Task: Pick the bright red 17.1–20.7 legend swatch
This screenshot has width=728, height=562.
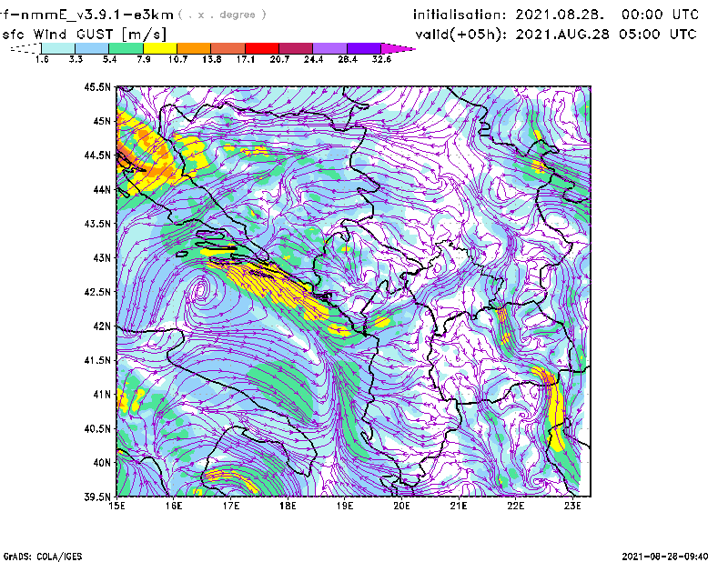Action: click(262, 48)
